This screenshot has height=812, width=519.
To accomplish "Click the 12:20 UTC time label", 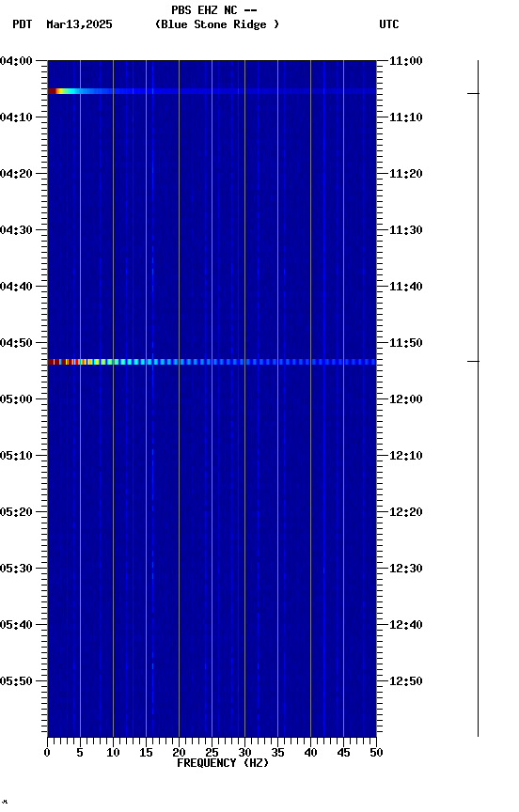I will point(406,512).
